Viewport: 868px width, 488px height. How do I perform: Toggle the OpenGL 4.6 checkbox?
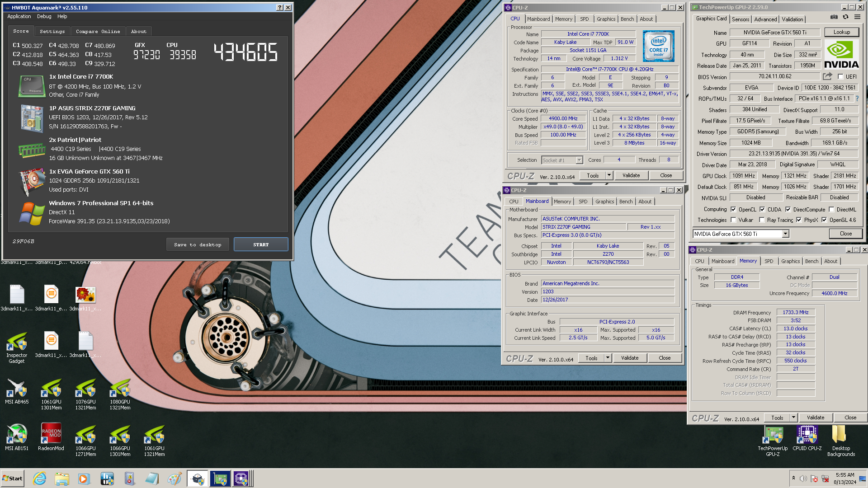point(824,220)
